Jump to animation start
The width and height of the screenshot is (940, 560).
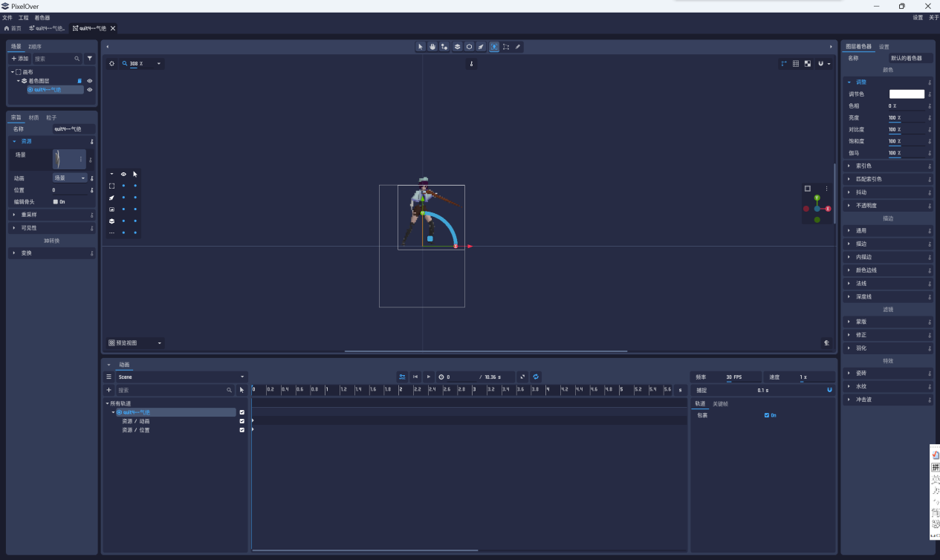pyautogui.click(x=415, y=377)
